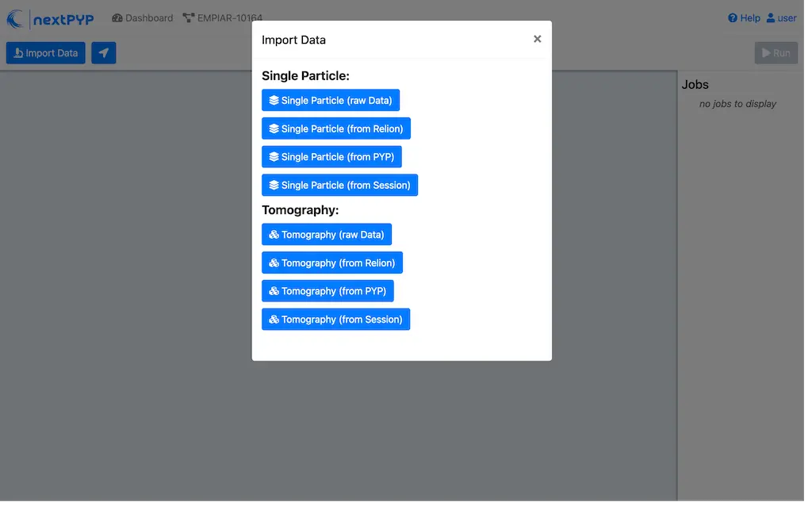Viewport: 812px width, 506px height.
Task: Select Single Particle (from PYP) option
Action: click(331, 156)
